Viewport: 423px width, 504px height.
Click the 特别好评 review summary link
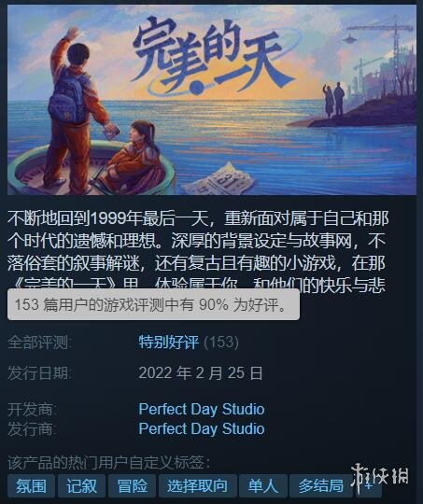pyautogui.click(x=169, y=342)
